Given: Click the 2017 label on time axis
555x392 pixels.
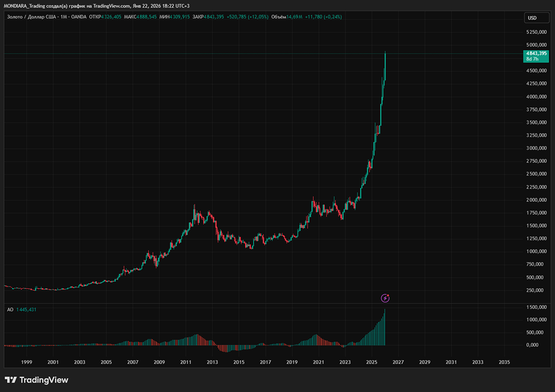Looking at the screenshot, I should point(265,362).
